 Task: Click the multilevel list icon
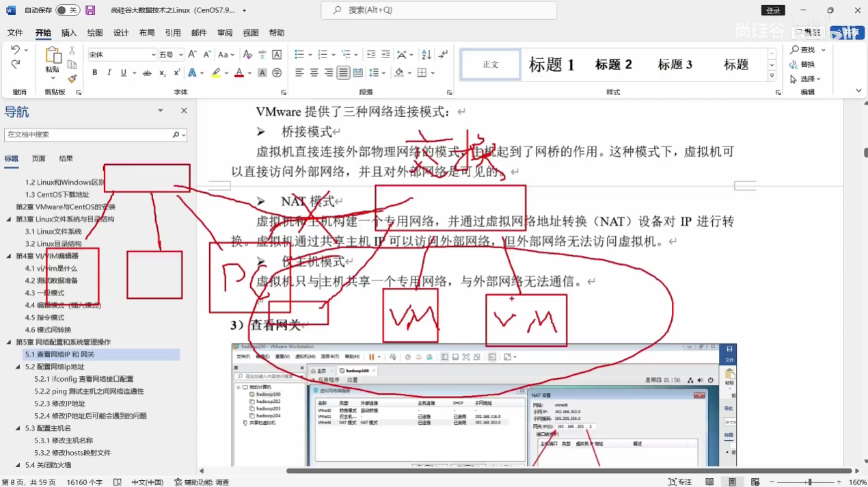point(347,55)
